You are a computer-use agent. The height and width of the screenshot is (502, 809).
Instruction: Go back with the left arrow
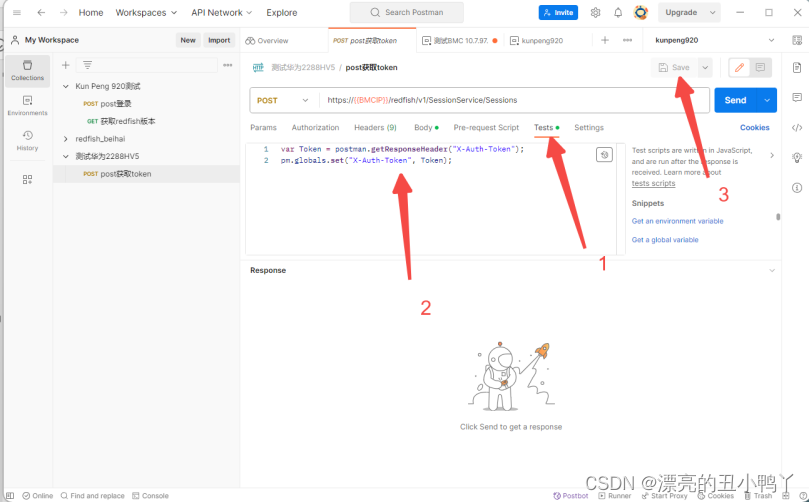click(x=41, y=12)
